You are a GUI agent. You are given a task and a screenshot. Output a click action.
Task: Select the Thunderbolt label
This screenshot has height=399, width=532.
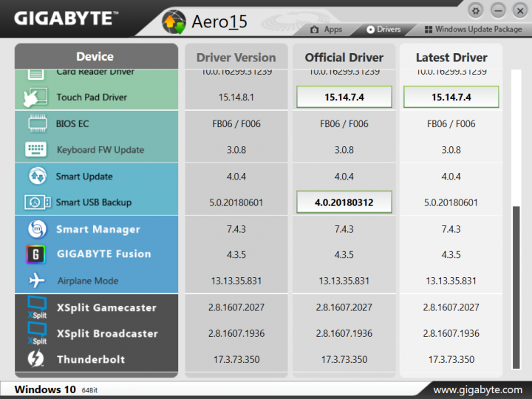(x=91, y=359)
